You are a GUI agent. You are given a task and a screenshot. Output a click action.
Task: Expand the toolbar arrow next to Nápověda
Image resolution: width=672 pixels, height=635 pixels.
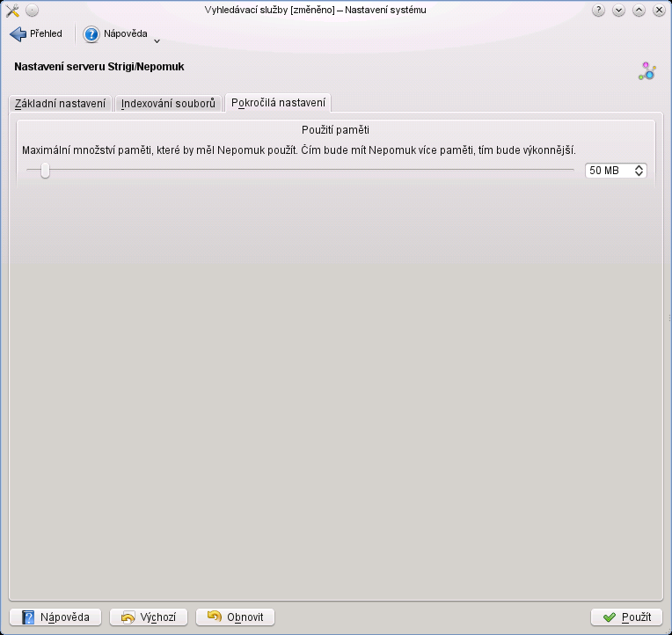point(157,40)
